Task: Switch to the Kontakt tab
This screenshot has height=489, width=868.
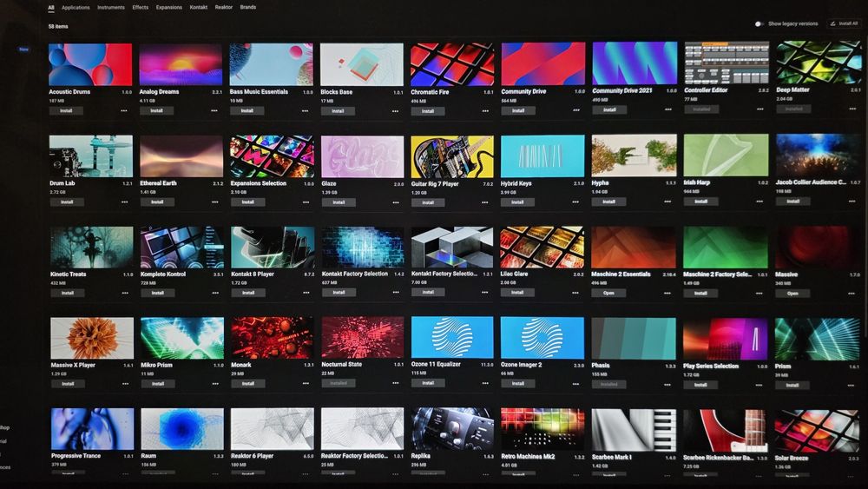Action: pos(198,7)
